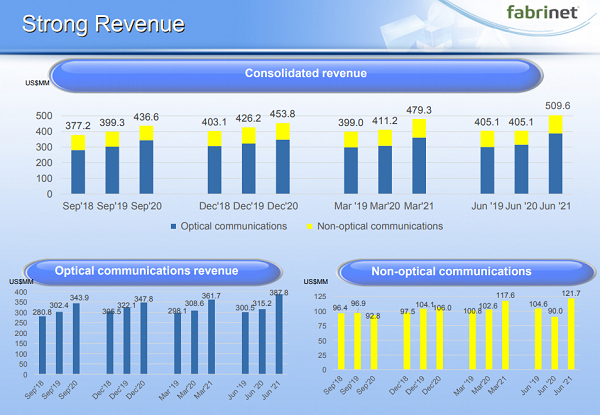Screen dimensions: 600x415
Task: Click the Non-optical communications banner
Action: click(450, 270)
